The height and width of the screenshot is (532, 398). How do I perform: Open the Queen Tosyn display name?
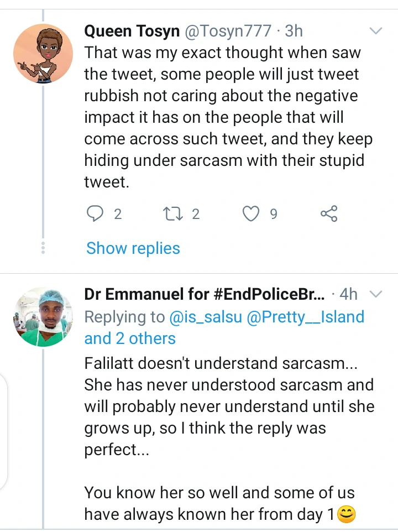tap(132, 31)
